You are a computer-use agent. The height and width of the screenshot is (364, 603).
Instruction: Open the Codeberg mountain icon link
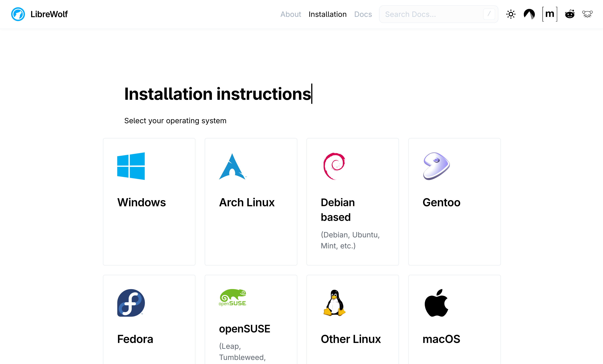click(x=529, y=14)
